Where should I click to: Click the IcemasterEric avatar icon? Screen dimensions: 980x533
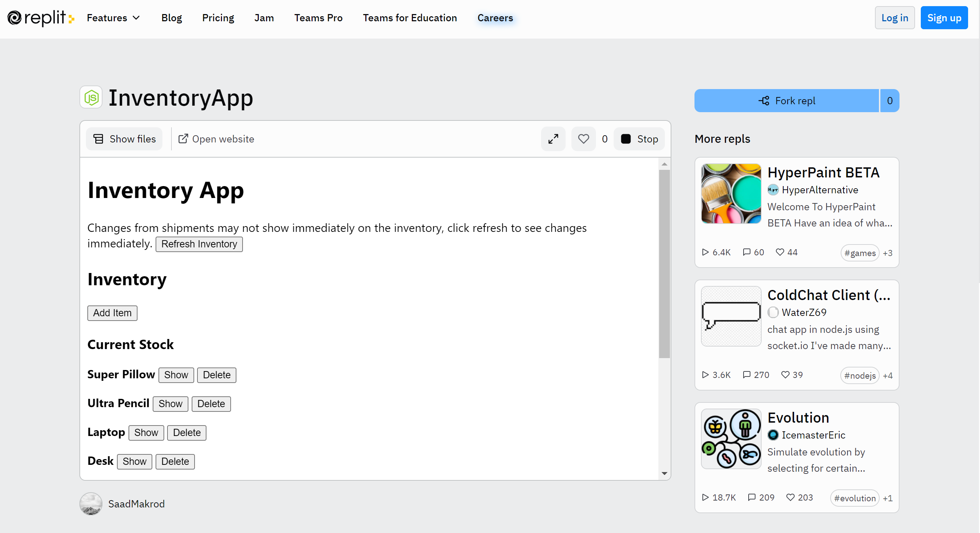[x=773, y=435]
